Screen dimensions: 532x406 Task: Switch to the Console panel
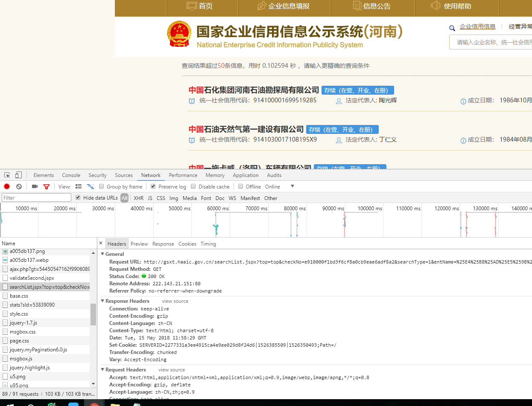click(71, 175)
